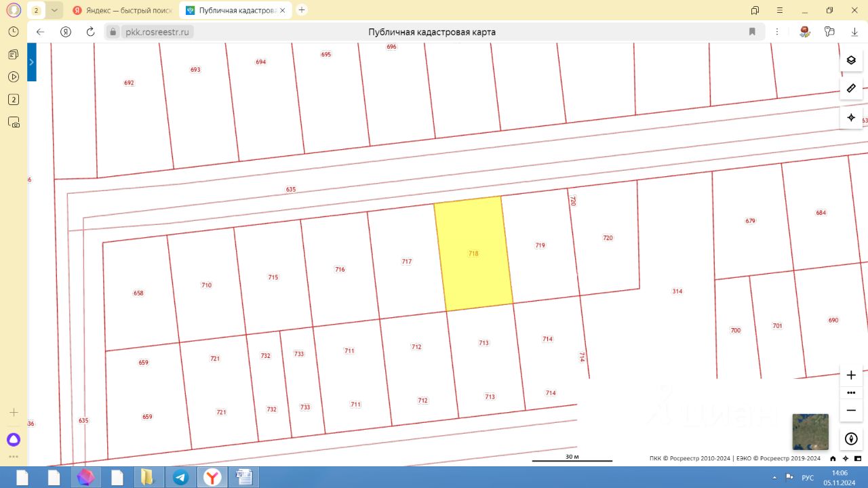Expand the tab group dropdown arrow

[54, 10]
